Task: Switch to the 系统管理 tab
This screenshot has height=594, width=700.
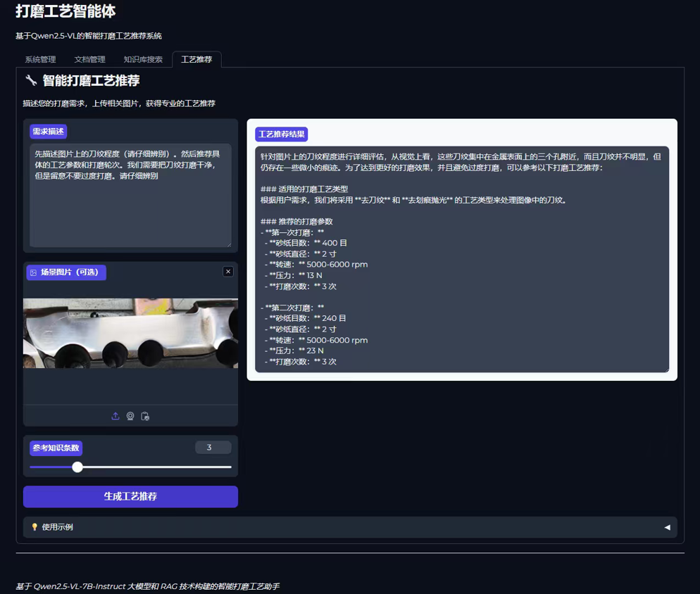Action: pyautogui.click(x=40, y=59)
